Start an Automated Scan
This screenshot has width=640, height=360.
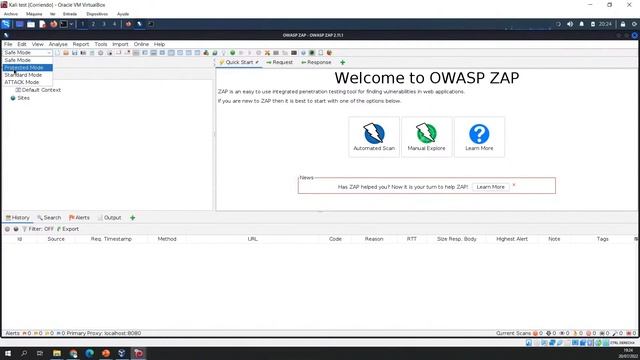[374, 137]
